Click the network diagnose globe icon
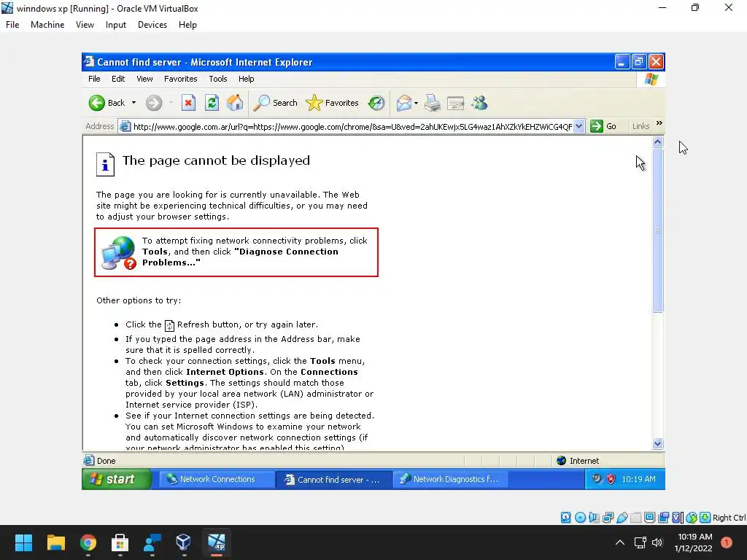This screenshot has width=747, height=560. click(x=118, y=253)
